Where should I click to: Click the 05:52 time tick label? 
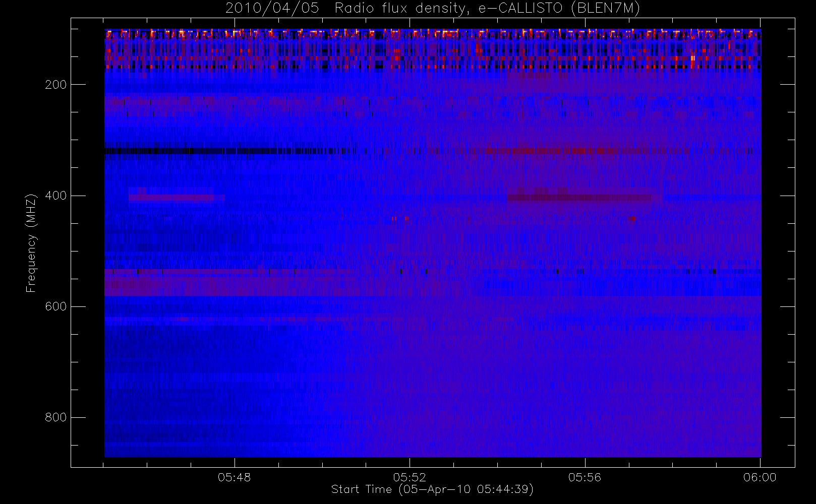[410, 477]
